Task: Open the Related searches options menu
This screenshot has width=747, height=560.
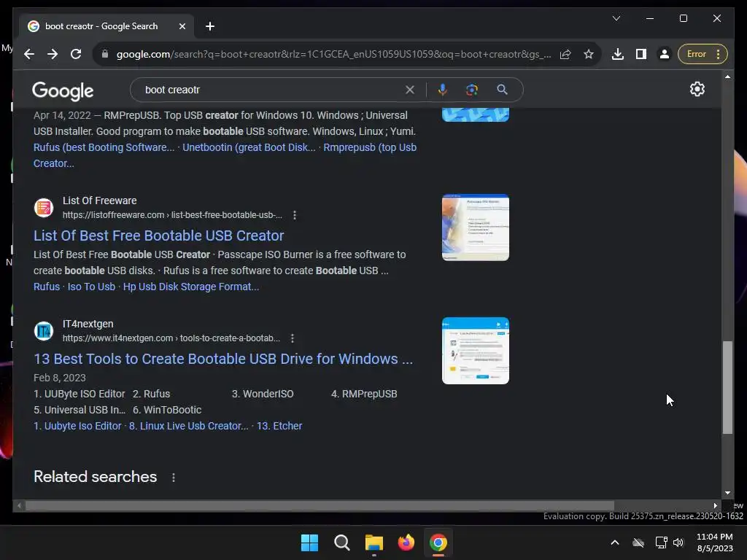Action: click(x=174, y=478)
